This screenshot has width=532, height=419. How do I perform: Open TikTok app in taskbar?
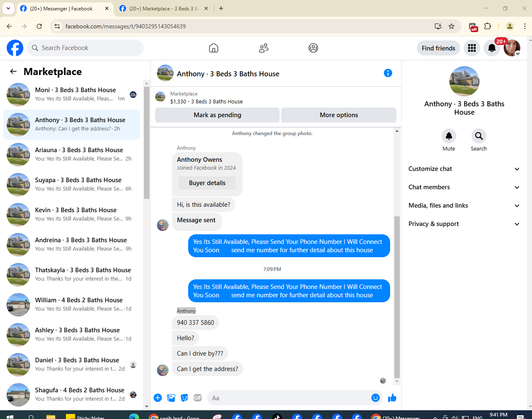point(277,416)
